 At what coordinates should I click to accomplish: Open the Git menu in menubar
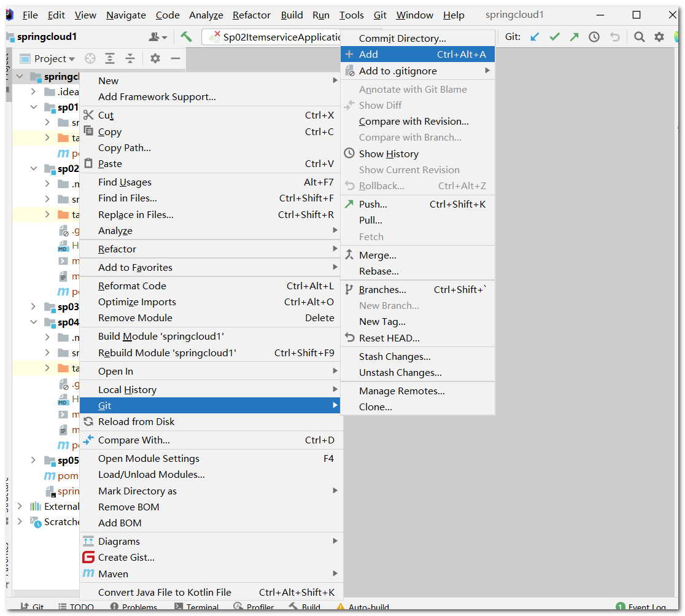(x=380, y=15)
